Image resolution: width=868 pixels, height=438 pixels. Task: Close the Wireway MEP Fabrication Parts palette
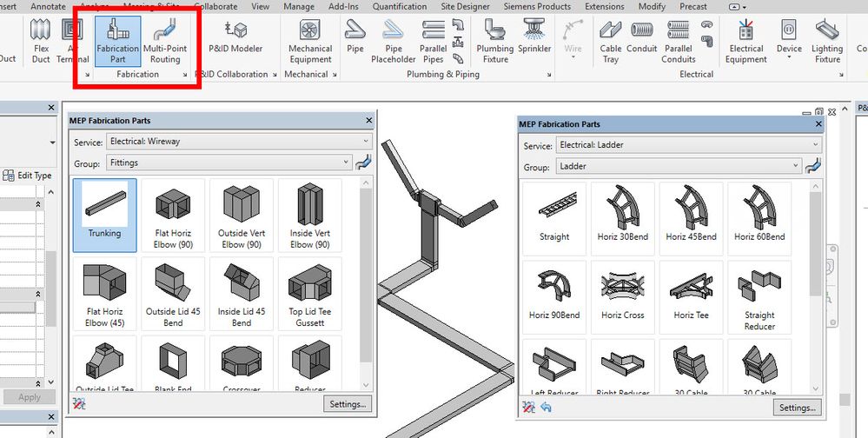[x=369, y=120]
